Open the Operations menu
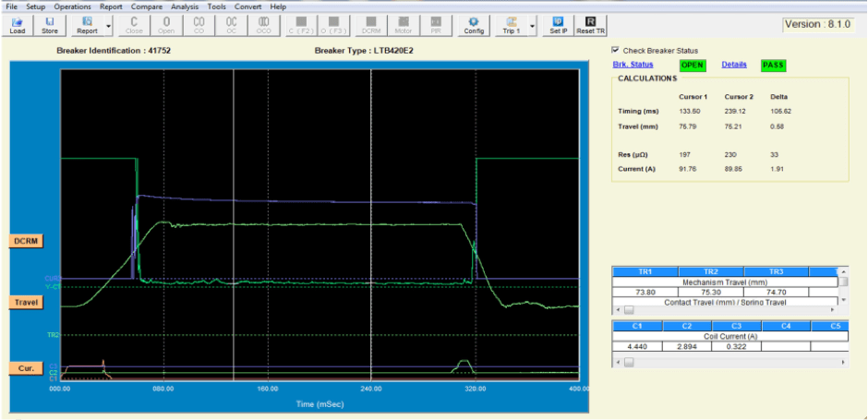The image size is (868, 420). tap(72, 6)
